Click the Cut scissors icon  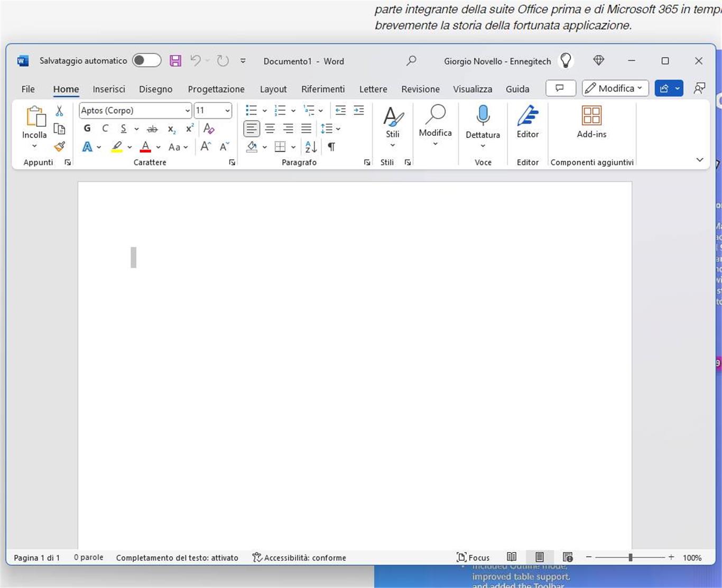59,111
